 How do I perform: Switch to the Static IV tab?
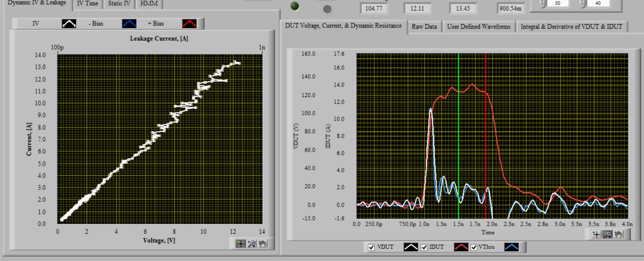point(119,4)
